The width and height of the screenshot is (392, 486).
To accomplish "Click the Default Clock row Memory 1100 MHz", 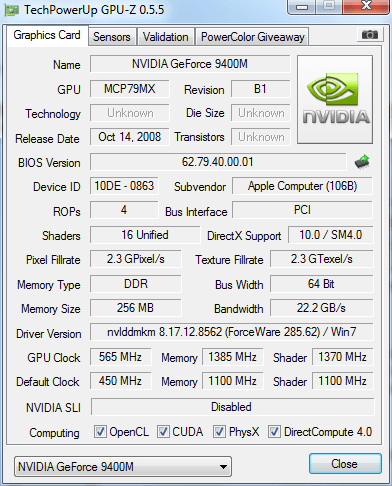I will pyautogui.click(x=232, y=381).
